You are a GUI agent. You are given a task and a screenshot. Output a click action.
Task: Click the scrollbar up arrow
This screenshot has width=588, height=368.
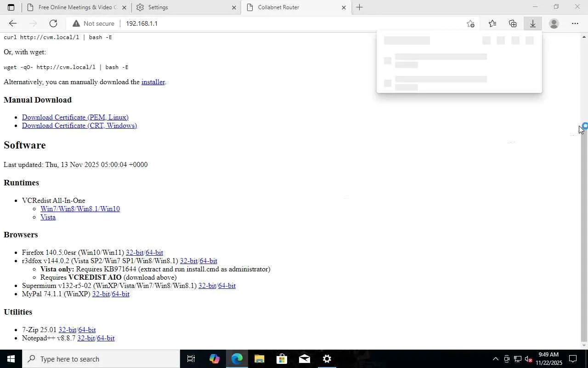click(x=584, y=36)
